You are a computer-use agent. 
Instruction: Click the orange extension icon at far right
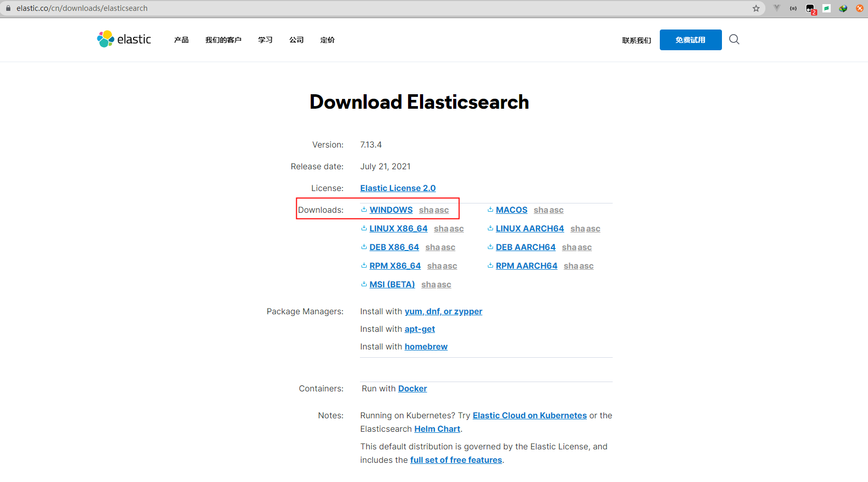pos(860,8)
